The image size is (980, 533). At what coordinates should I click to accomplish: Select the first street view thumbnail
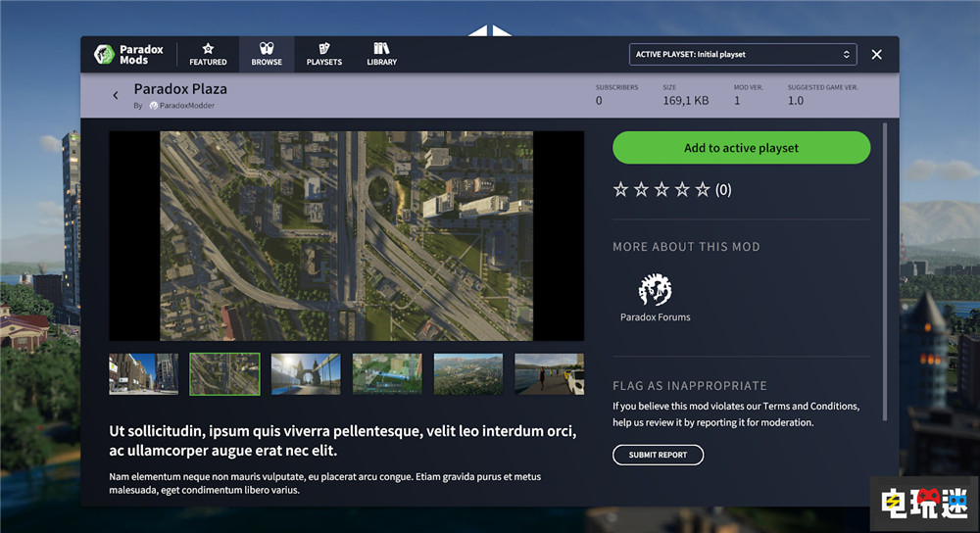(143, 374)
